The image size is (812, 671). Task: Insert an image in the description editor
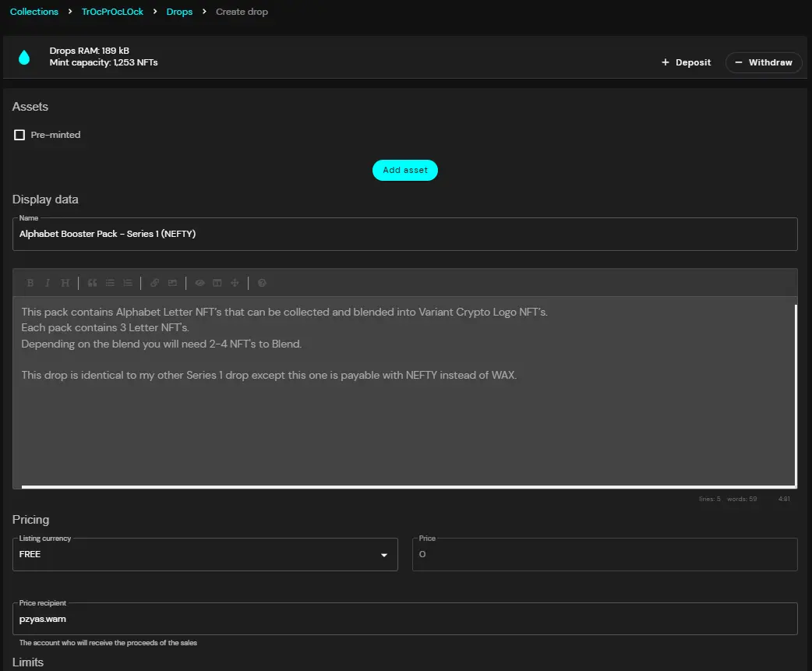[x=172, y=283]
